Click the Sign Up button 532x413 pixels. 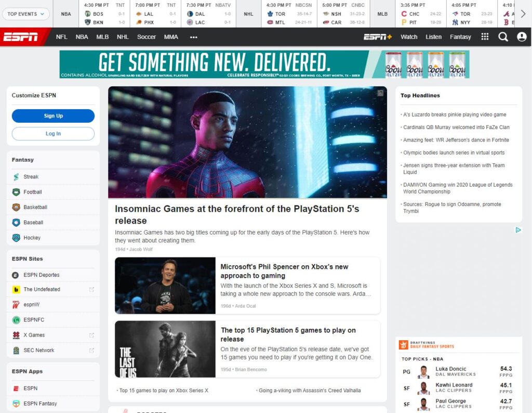(x=53, y=116)
